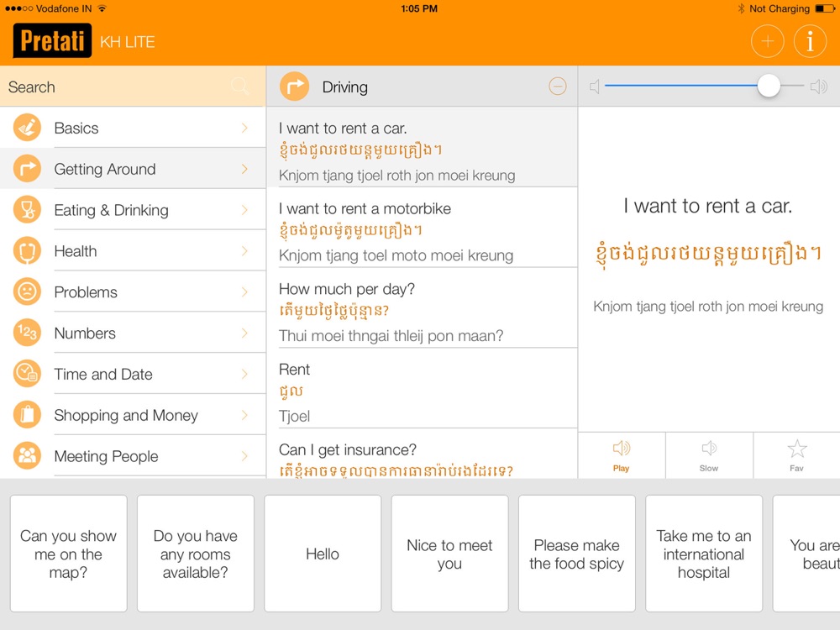840x630 pixels.
Task: Click the Search input field
Action: click(x=133, y=87)
